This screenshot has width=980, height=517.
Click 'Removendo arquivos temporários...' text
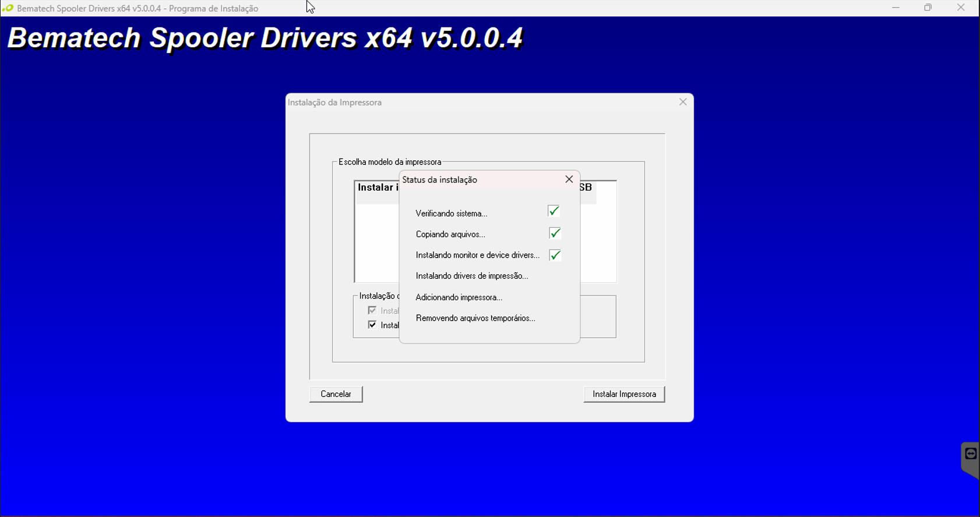coord(475,318)
